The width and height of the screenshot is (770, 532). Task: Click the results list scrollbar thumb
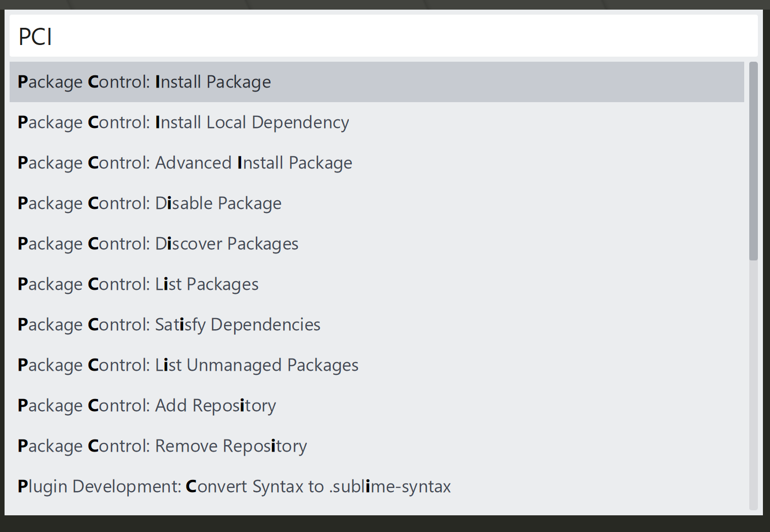pyautogui.click(x=753, y=161)
